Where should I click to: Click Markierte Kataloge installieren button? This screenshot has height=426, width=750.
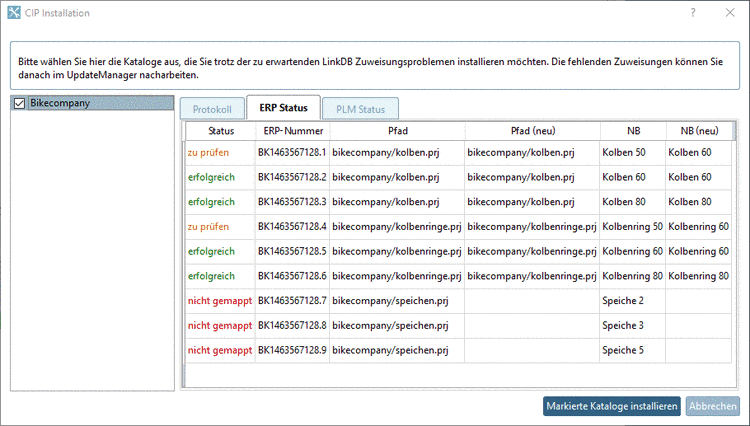pyautogui.click(x=612, y=406)
